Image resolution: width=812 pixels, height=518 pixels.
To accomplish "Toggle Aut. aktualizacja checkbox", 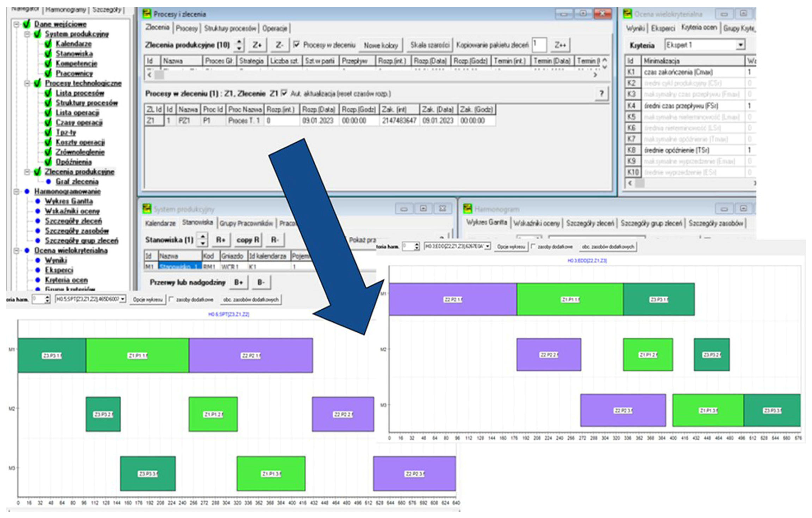I will (x=284, y=93).
